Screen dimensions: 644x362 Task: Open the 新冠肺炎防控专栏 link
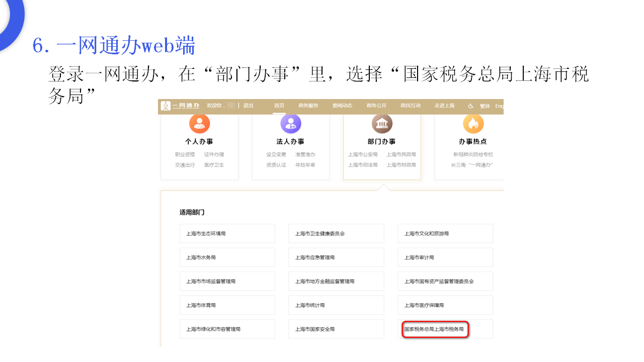click(473, 154)
